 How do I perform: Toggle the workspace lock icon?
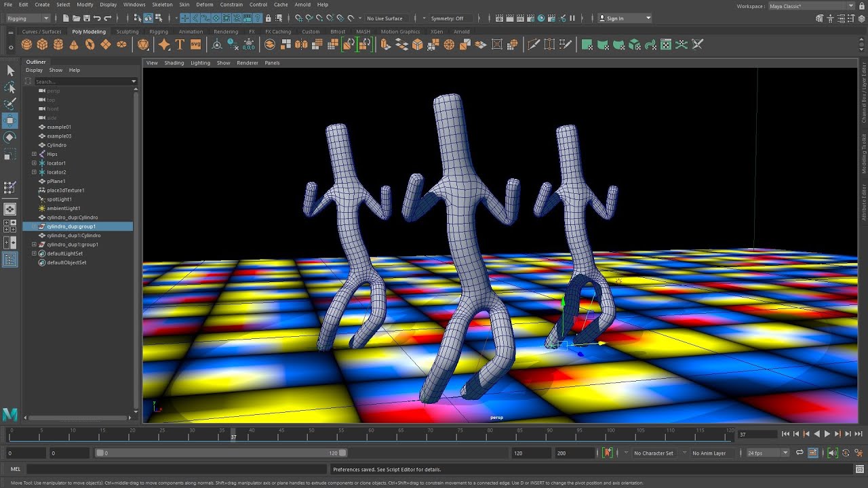pos(861,6)
